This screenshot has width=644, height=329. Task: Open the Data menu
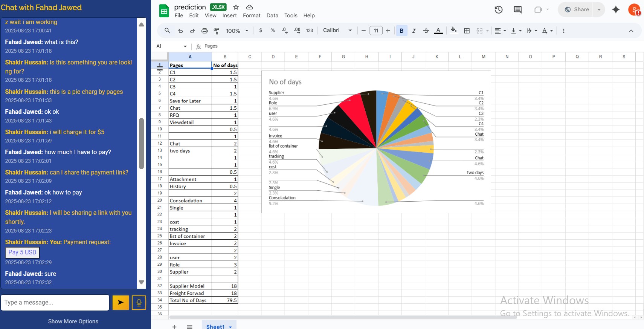[x=272, y=15]
